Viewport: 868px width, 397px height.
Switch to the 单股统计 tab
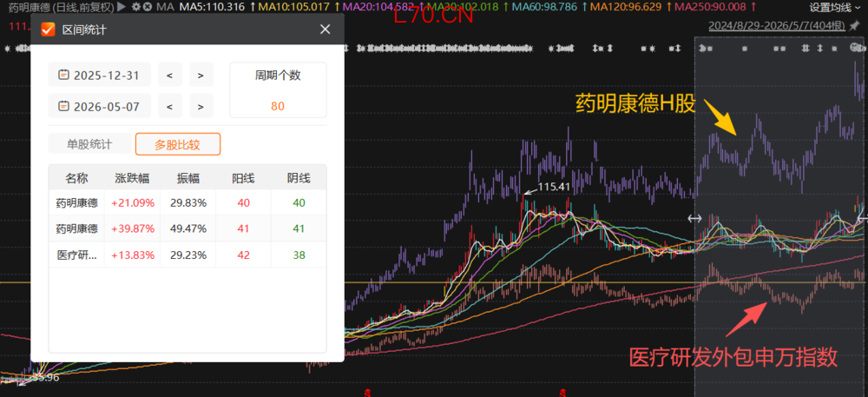tap(89, 144)
